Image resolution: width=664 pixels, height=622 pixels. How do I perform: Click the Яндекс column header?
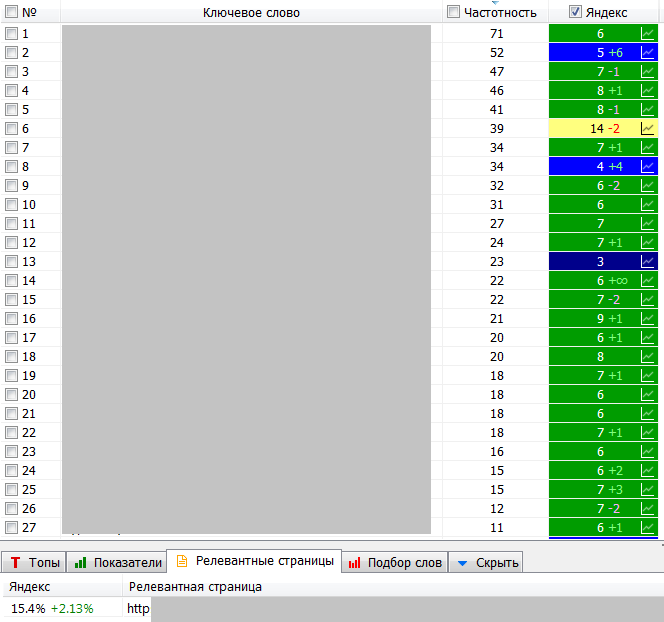(x=606, y=13)
